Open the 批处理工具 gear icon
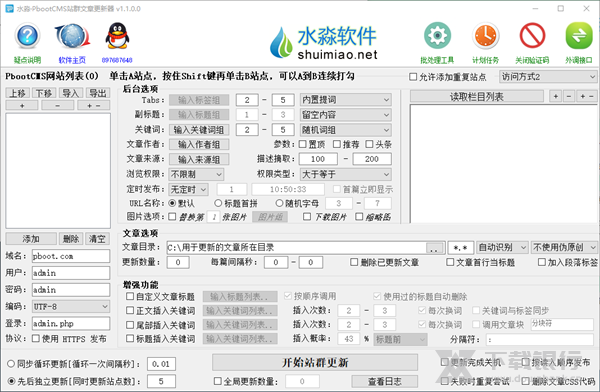The height and width of the screenshot is (392, 600). (x=437, y=36)
